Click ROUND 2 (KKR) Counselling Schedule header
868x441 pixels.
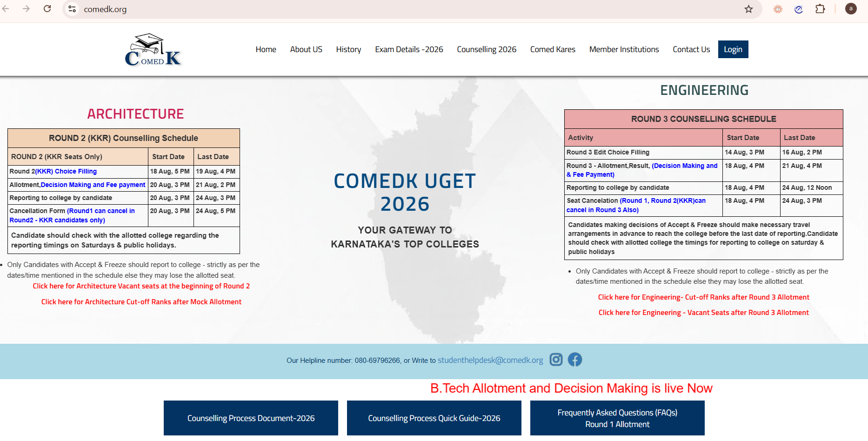pos(123,138)
